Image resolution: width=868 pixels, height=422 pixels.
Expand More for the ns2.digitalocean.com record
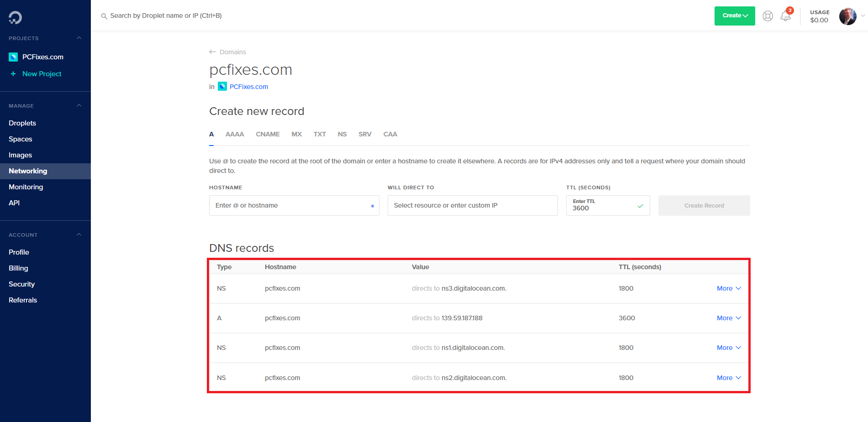pos(729,378)
